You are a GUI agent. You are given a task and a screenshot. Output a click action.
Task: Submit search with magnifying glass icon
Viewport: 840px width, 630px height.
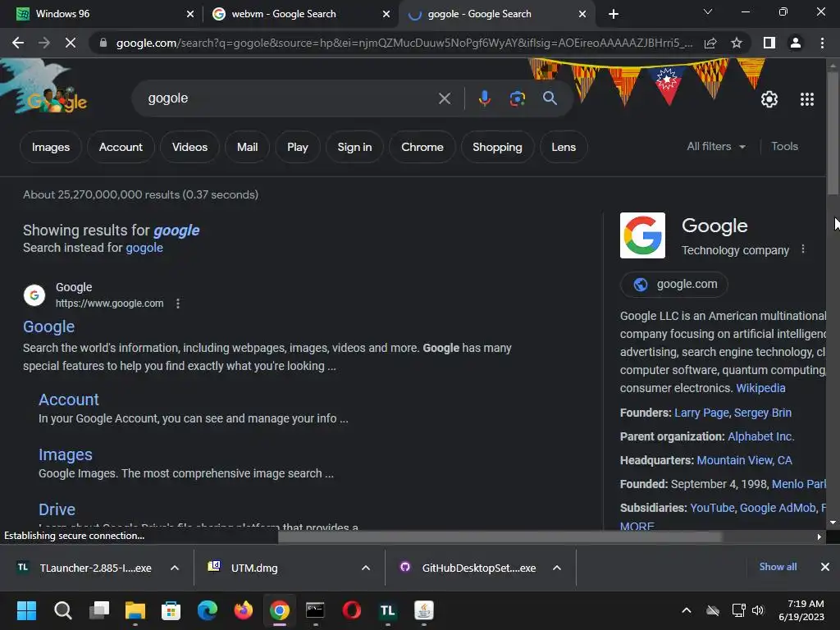tap(550, 98)
